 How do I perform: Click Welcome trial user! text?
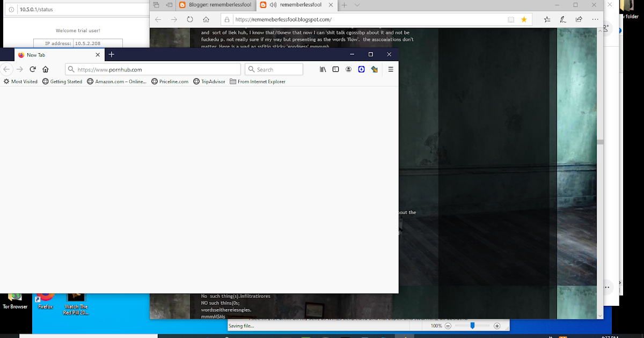click(78, 31)
